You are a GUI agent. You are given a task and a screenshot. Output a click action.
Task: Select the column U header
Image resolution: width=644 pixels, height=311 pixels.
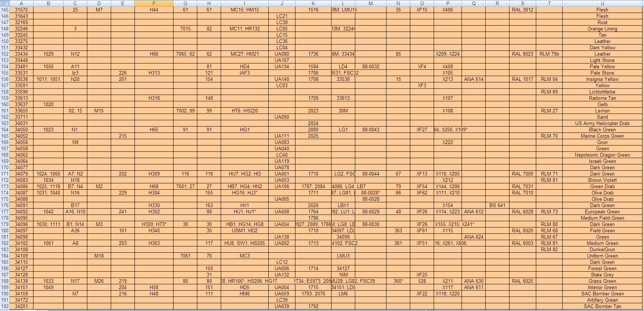click(x=602, y=3)
